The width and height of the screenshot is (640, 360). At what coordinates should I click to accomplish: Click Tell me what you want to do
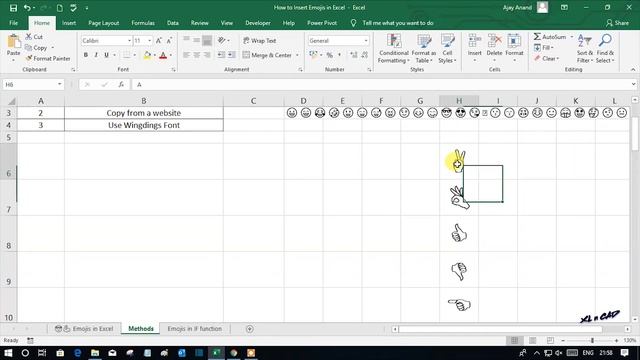pos(398,23)
